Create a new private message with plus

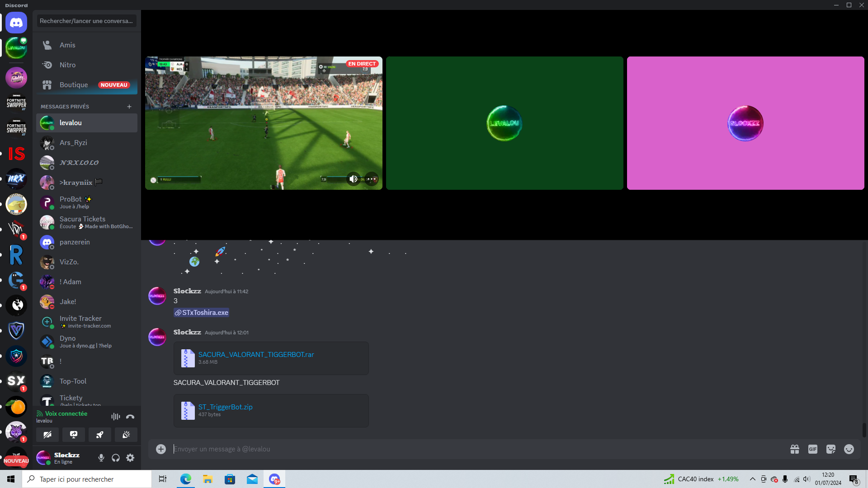[129, 107]
